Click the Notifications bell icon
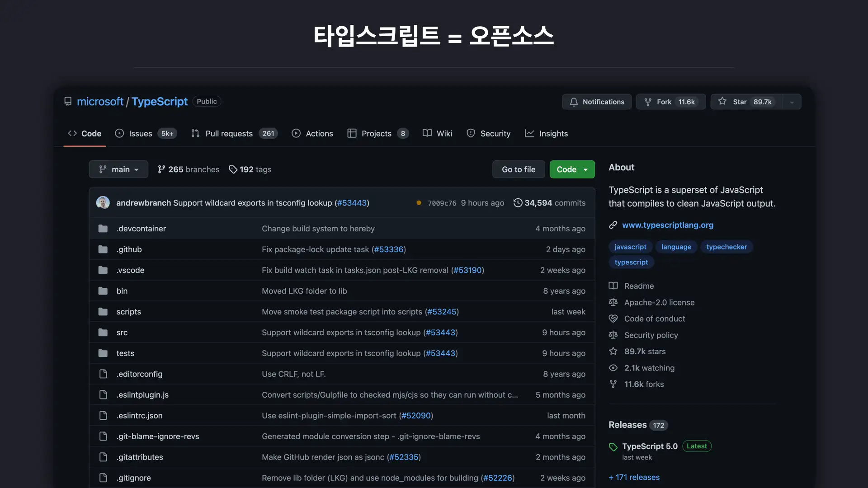The image size is (868, 488). click(x=574, y=102)
